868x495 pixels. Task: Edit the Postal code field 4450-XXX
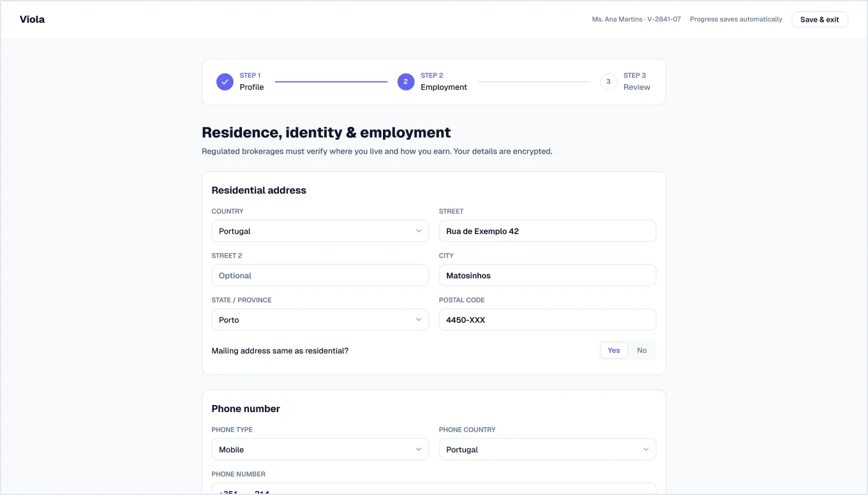coord(548,320)
